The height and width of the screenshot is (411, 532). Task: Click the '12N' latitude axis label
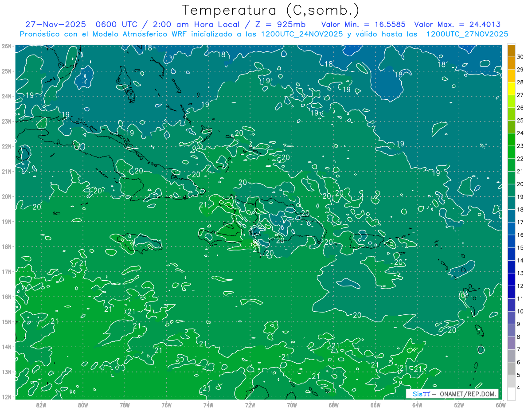pos(7,397)
